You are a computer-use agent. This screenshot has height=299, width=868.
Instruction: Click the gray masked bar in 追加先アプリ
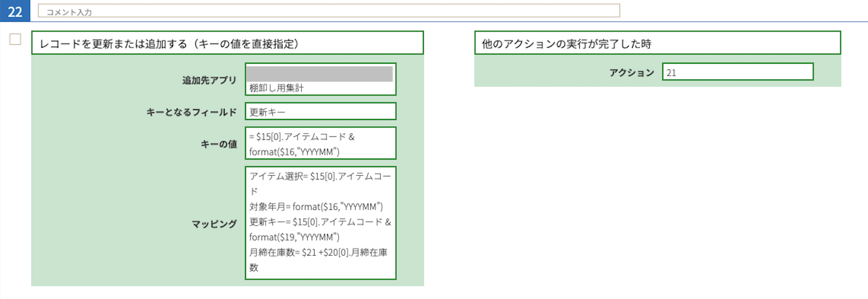click(320, 74)
